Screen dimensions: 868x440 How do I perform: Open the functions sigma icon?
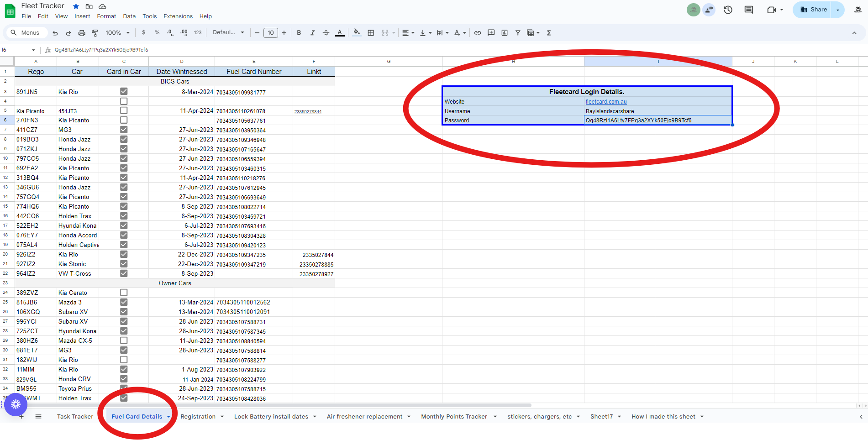coord(549,33)
